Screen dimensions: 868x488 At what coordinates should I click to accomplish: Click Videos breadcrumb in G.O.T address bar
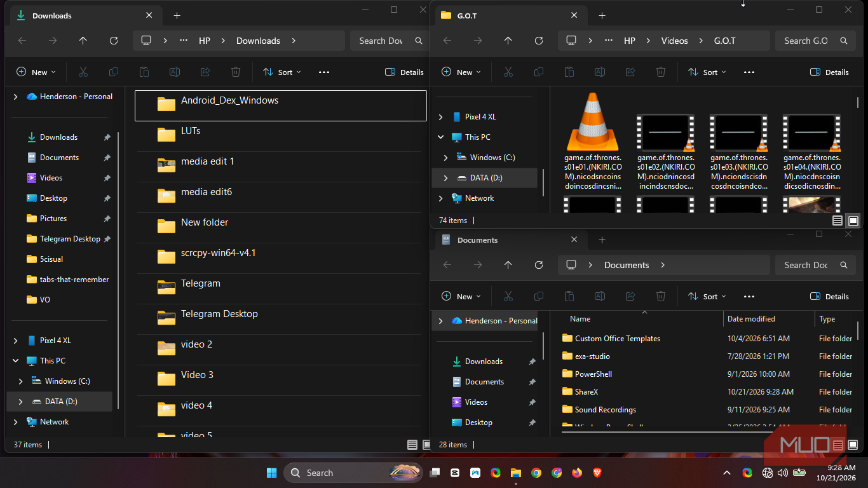(x=675, y=41)
